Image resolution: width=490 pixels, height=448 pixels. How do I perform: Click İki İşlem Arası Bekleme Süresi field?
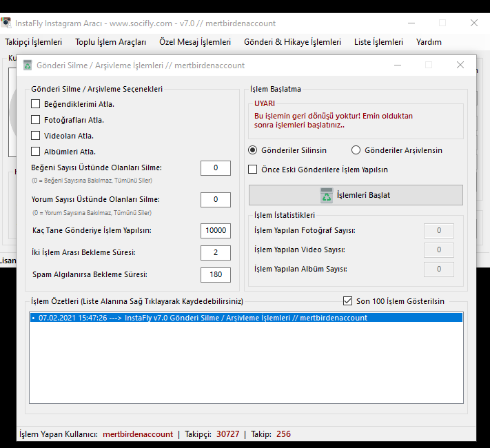click(x=216, y=253)
